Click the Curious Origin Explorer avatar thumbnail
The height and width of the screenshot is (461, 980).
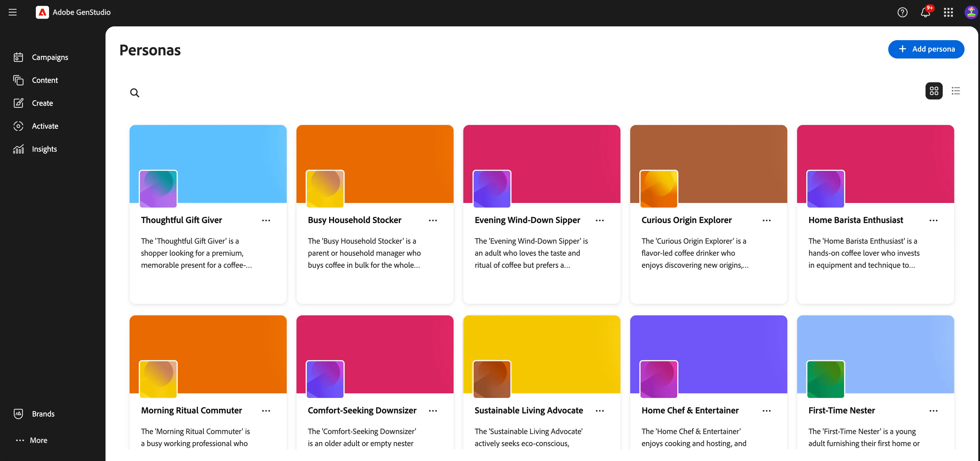click(x=659, y=189)
